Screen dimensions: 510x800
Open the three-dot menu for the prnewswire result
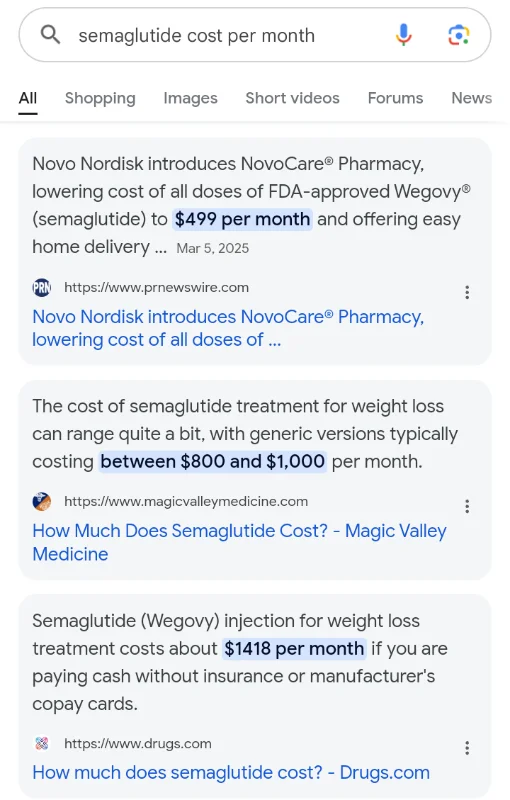tap(467, 292)
